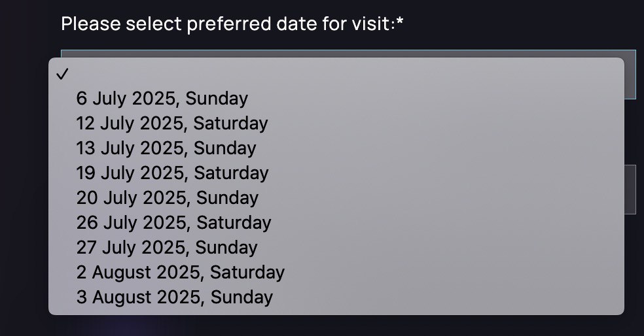The width and height of the screenshot is (644, 336).
Task: Select 27 July 2025, Sunday
Action: click(167, 248)
